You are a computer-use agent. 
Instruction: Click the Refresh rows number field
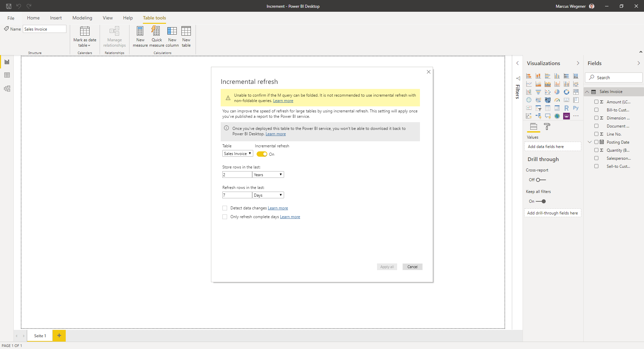tap(237, 195)
